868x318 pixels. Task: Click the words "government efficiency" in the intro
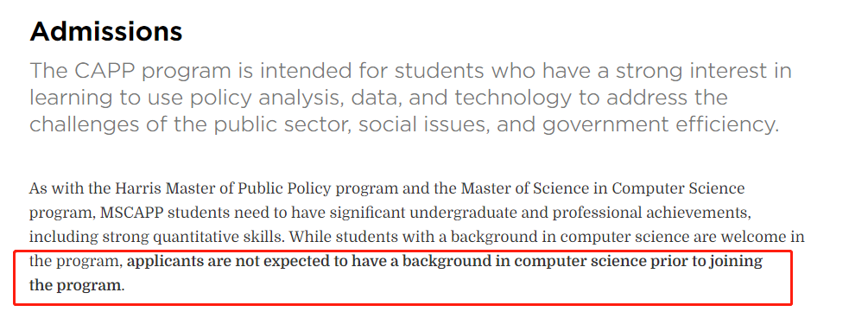[659, 124]
